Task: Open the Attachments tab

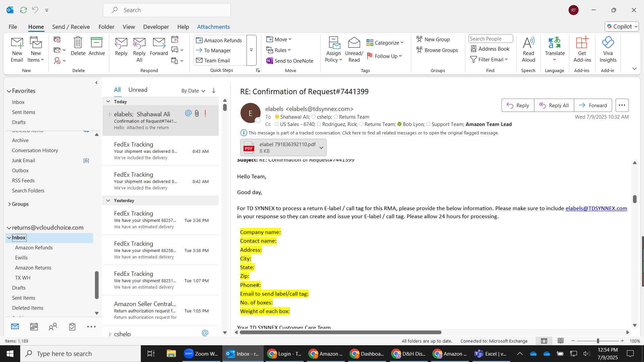Action: (213, 26)
